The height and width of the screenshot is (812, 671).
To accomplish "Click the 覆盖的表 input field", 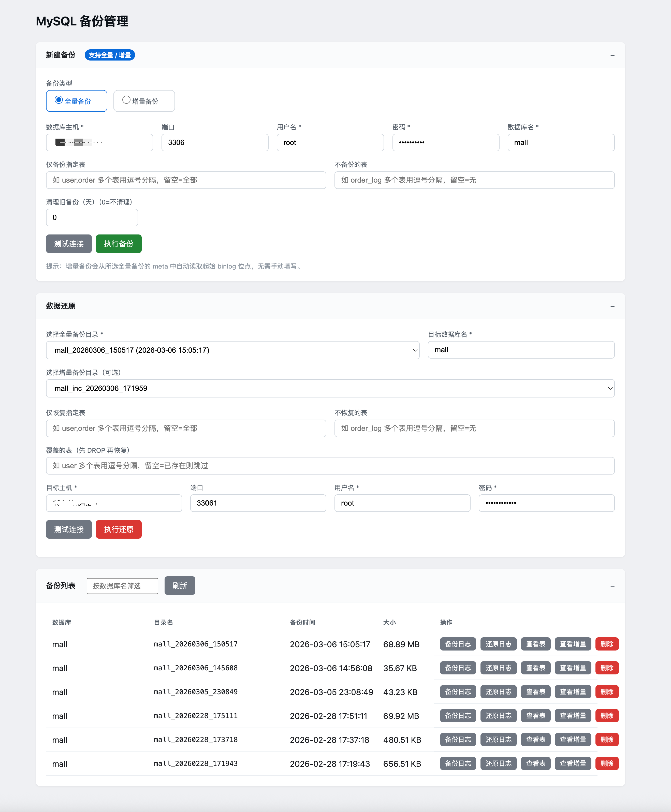I will (x=330, y=466).
